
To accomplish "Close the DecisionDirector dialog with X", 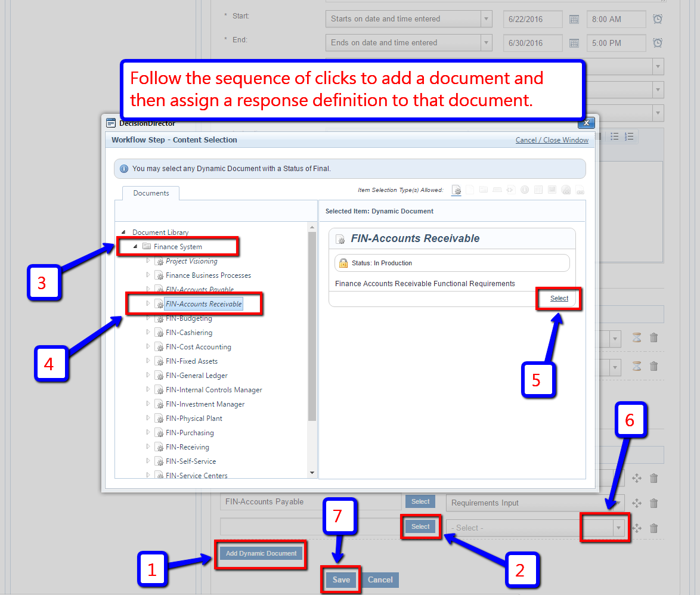I will (x=586, y=123).
